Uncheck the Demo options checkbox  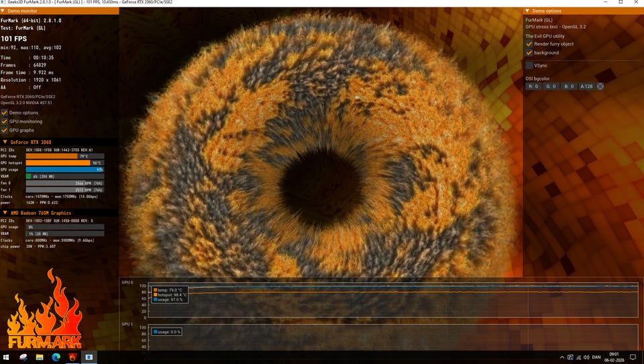[x=4, y=112]
